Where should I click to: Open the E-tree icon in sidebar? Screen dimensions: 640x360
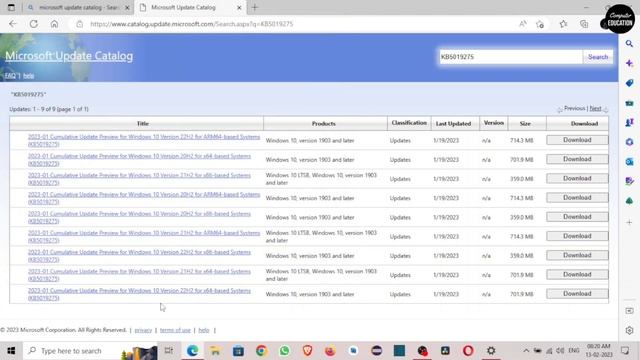(x=629, y=201)
